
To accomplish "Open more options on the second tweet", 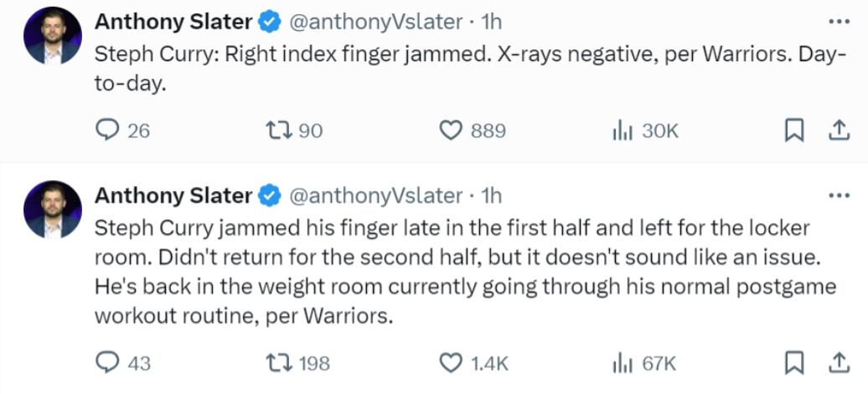I will pyautogui.click(x=838, y=196).
